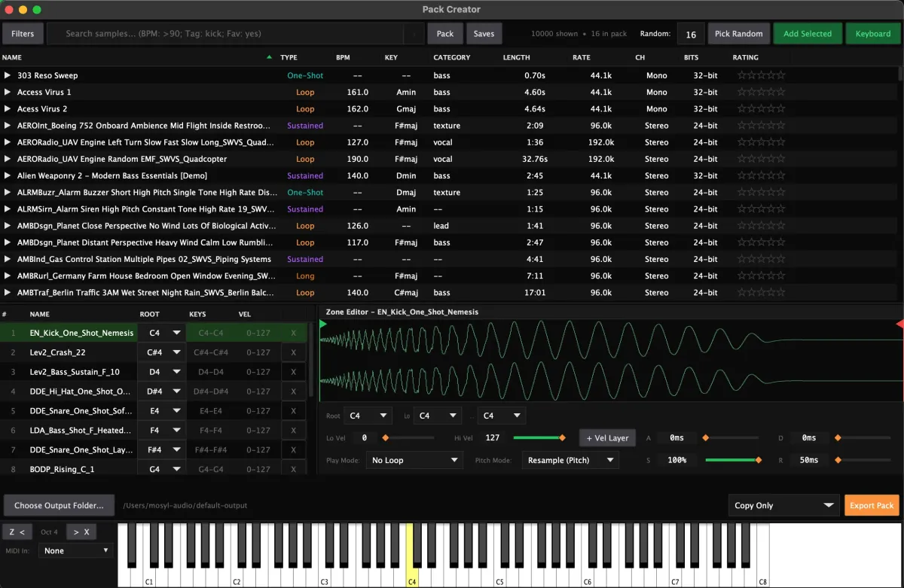Click the Random count field showing 16
The width and height of the screenshot is (904, 588).
(x=691, y=35)
